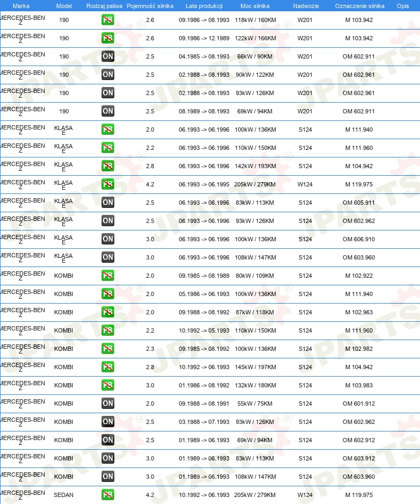Viewport: 420px width, 504px height.
Task: Select the ON icon in the KLASA E OM 603.960 row
Action: [x=107, y=257]
